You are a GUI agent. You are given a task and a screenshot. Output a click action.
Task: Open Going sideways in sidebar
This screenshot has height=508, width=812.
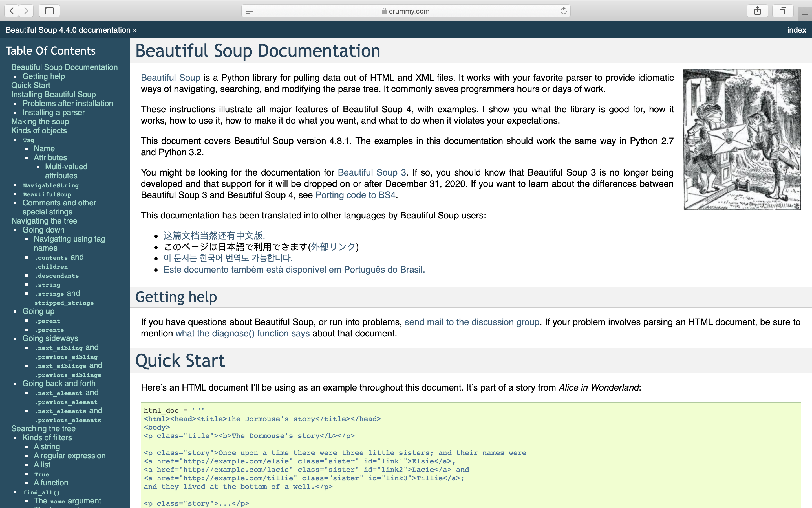tap(50, 338)
